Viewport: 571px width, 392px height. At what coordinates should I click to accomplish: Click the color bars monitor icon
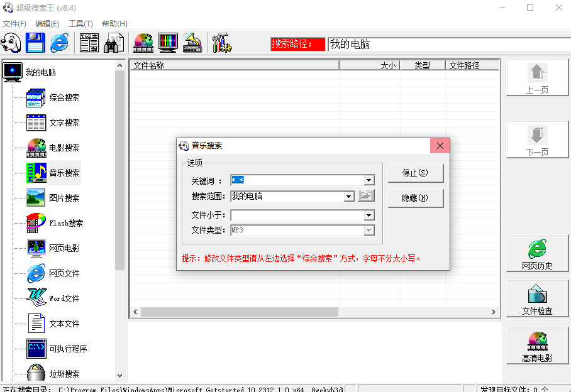click(x=168, y=43)
